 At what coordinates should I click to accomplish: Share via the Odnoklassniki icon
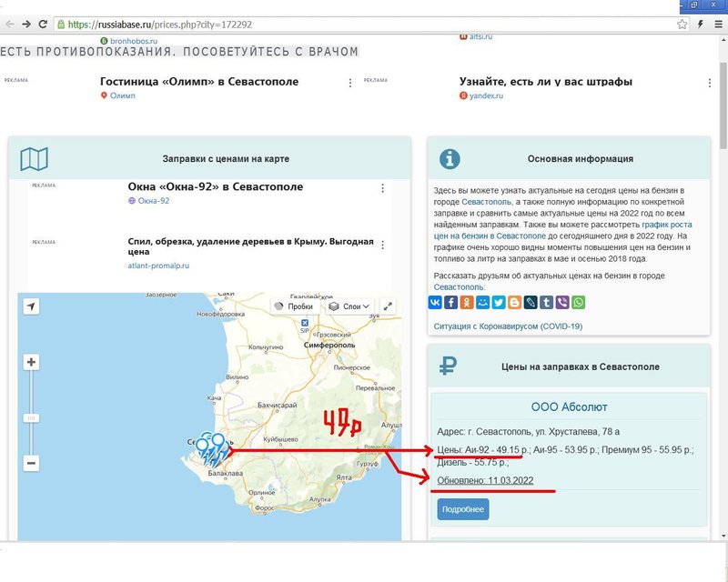pos(467,303)
